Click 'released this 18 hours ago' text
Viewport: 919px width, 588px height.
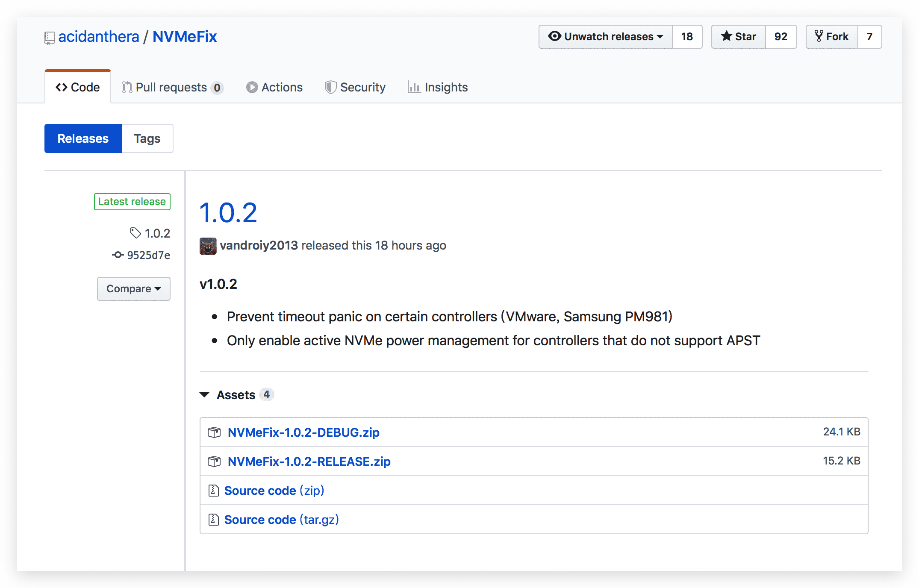point(374,245)
